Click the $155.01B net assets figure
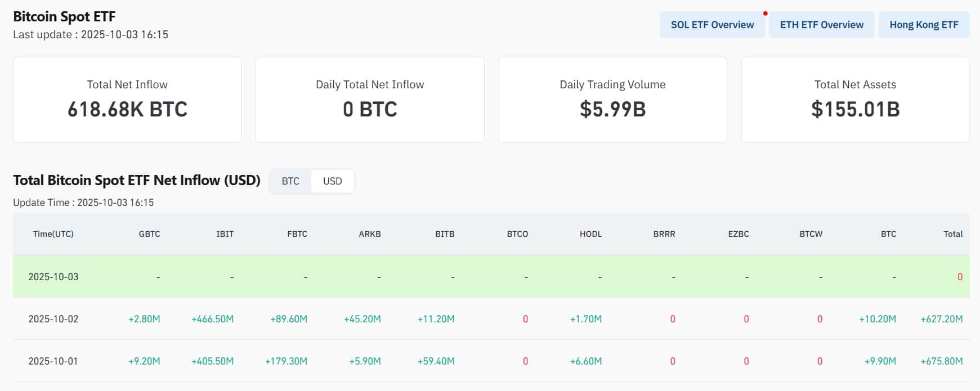 pos(855,109)
